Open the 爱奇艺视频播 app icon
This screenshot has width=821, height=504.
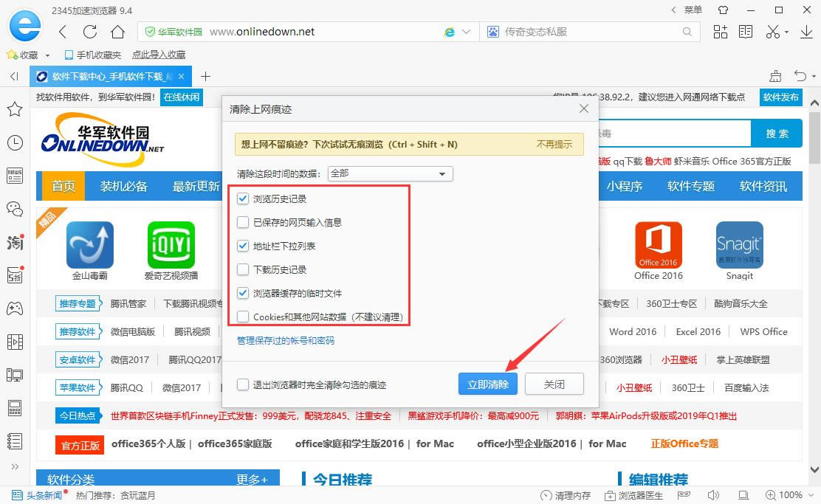(171, 245)
